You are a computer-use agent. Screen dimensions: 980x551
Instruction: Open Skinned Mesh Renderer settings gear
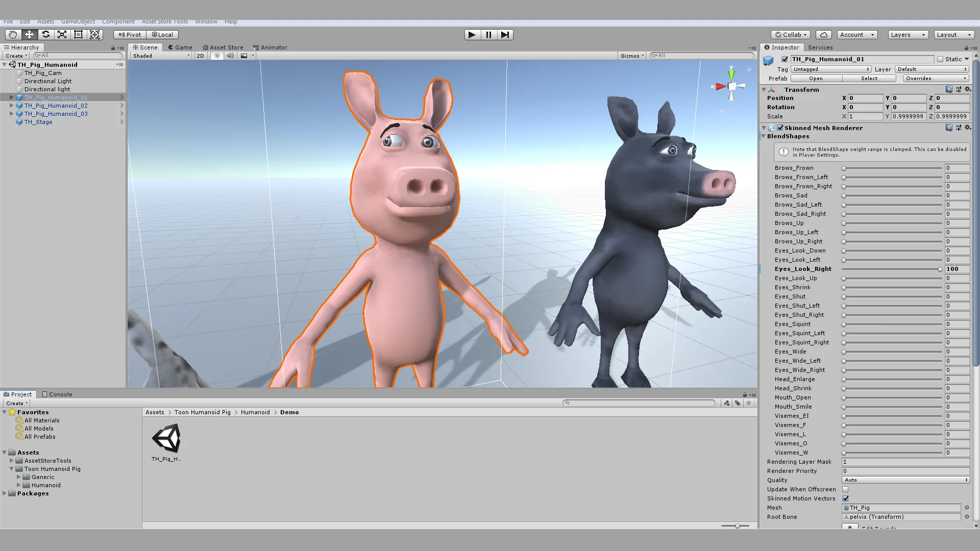(x=968, y=128)
